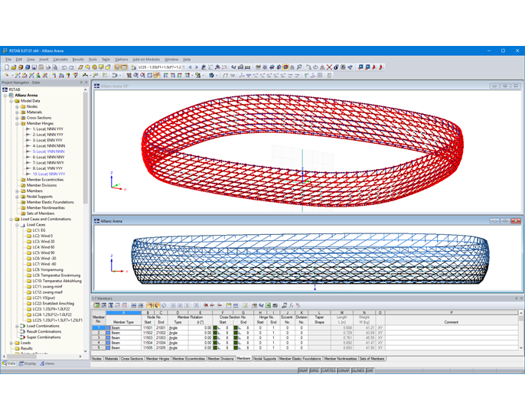Expand the Nodes folder in navigator
The height and width of the screenshot is (420, 525).
[x=17, y=107]
